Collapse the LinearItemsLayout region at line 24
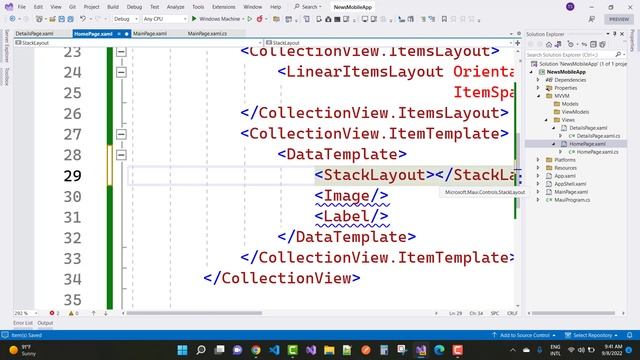 point(121,72)
